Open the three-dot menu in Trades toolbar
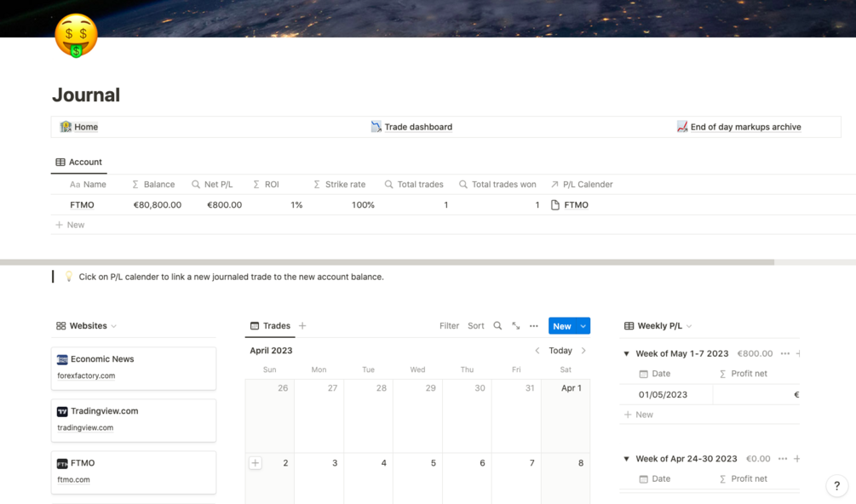Image resolution: width=856 pixels, height=504 pixels. (x=534, y=326)
